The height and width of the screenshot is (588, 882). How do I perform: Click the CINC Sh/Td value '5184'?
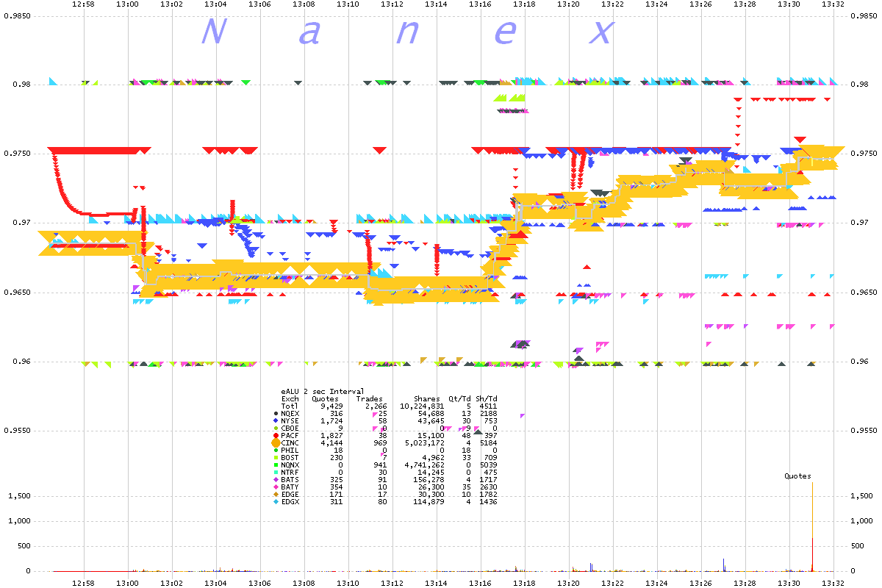point(488,443)
